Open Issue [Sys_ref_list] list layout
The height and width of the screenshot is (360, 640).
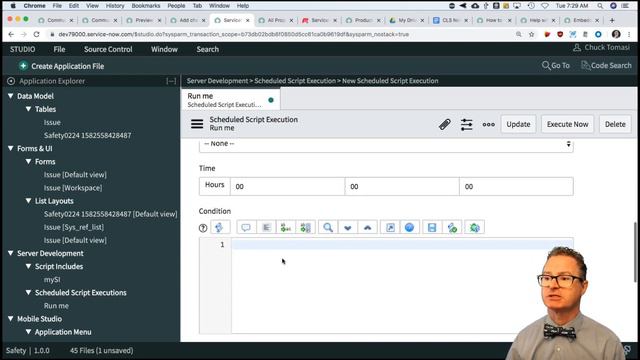(74, 227)
